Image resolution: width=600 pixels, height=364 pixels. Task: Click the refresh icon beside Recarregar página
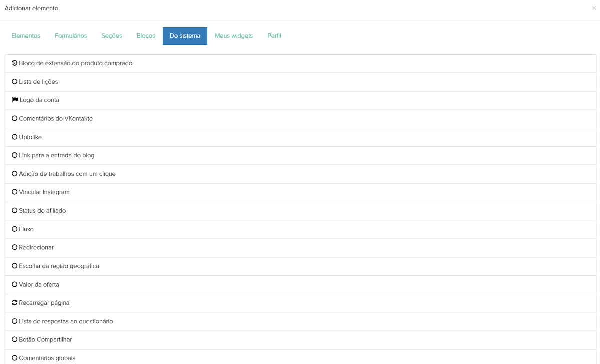tap(14, 303)
